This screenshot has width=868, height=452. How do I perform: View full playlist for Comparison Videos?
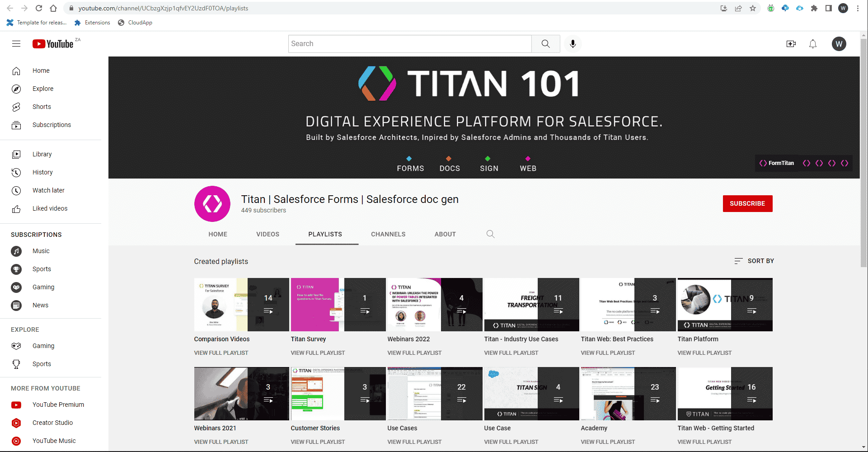[221, 353]
